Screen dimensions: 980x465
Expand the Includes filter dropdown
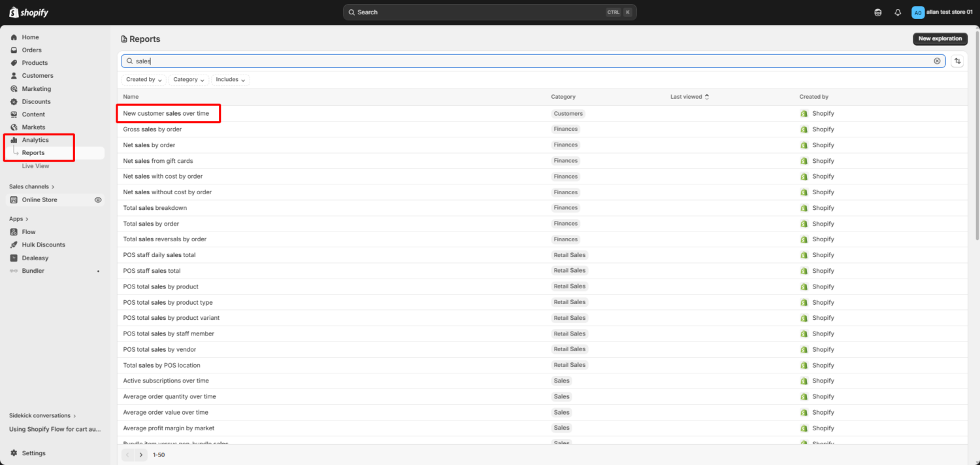[x=231, y=80]
